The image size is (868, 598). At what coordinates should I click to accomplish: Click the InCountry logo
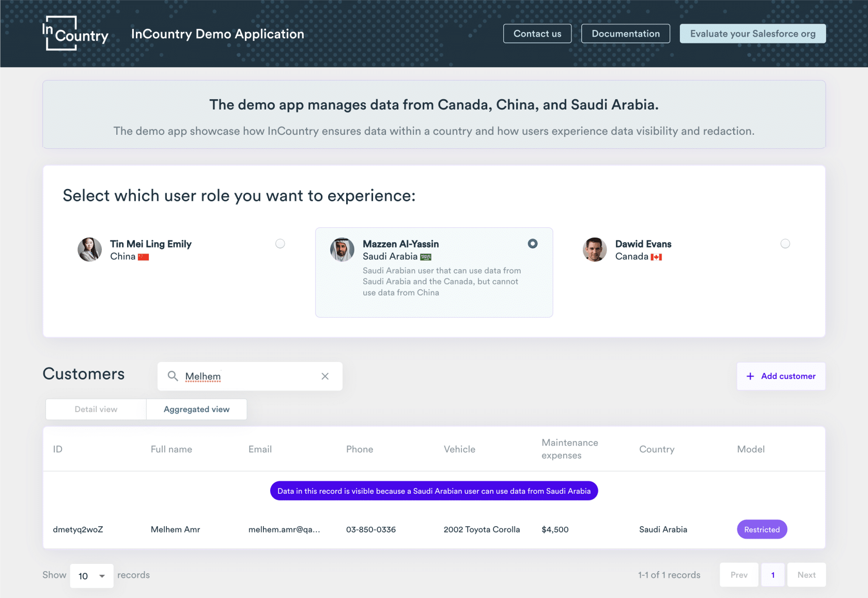coord(75,34)
